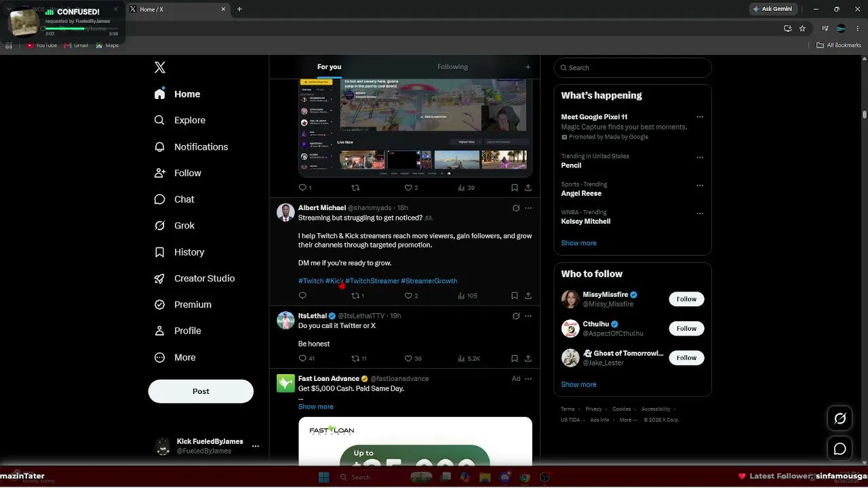Follow Cthulhu
This screenshot has width=868, height=488.
coord(686,329)
